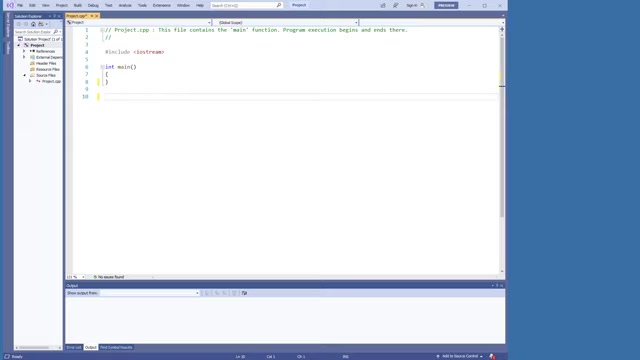Click the split editor icon above scrollbar
This screenshot has width=640, height=360.
[502, 29]
